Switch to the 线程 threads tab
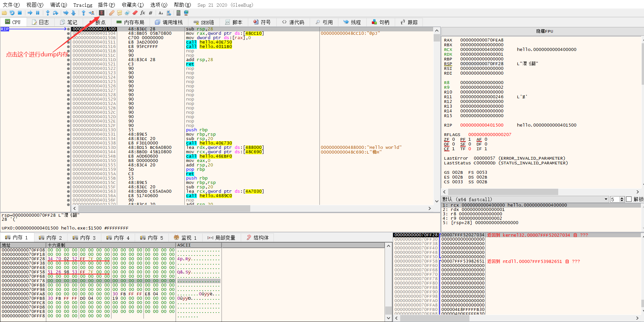 pyautogui.click(x=352, y=22)
